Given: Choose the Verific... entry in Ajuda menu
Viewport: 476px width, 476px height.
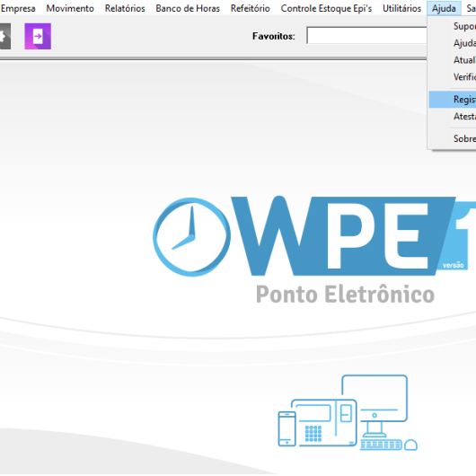Looking at the screenshot, I should pos(453,77).
